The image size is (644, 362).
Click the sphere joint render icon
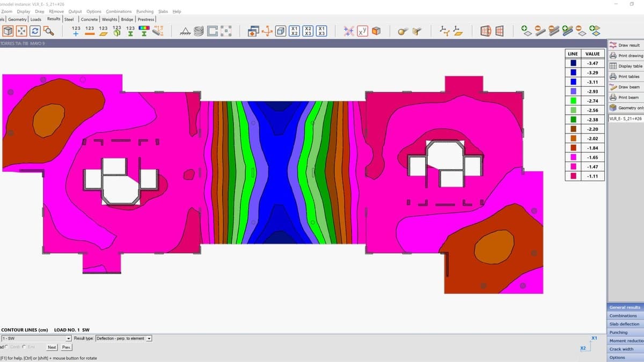[403, 32]
